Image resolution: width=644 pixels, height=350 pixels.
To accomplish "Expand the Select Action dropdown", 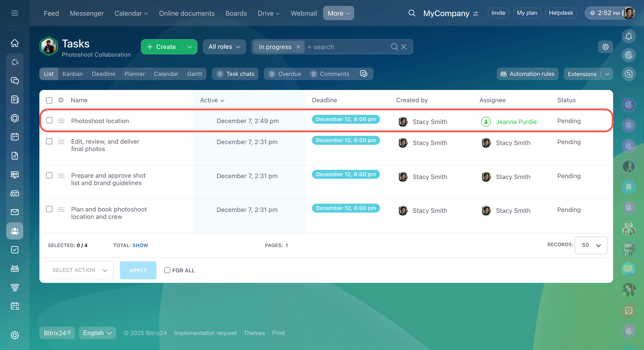I will click(79, 270).
